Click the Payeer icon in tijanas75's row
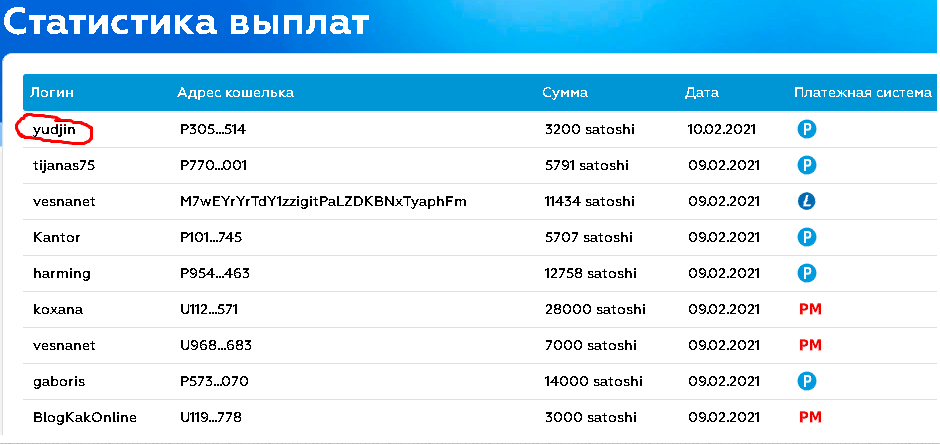940x444 pixels. 807,165
